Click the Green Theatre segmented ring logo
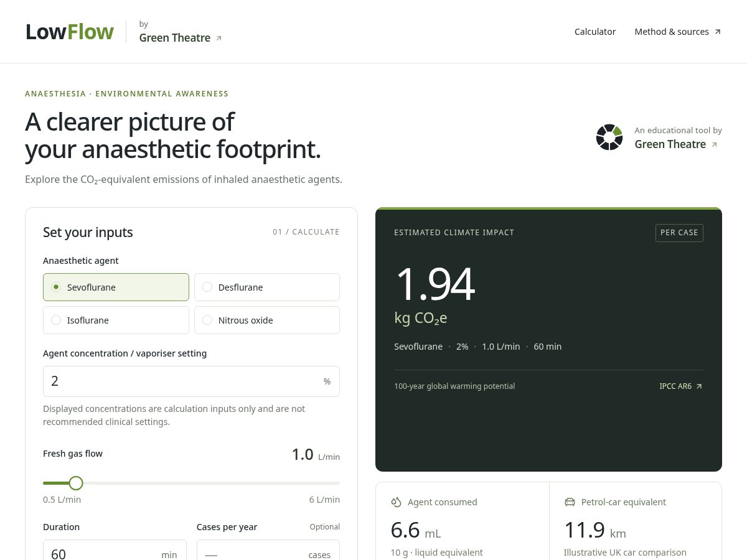This screenshot has width=747, height=560. [x=609, y=137]
